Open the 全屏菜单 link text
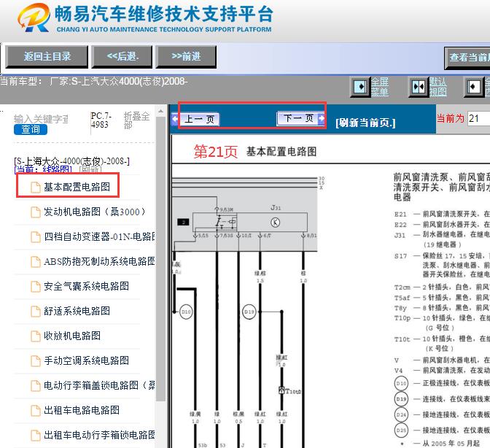 (380, 87)
